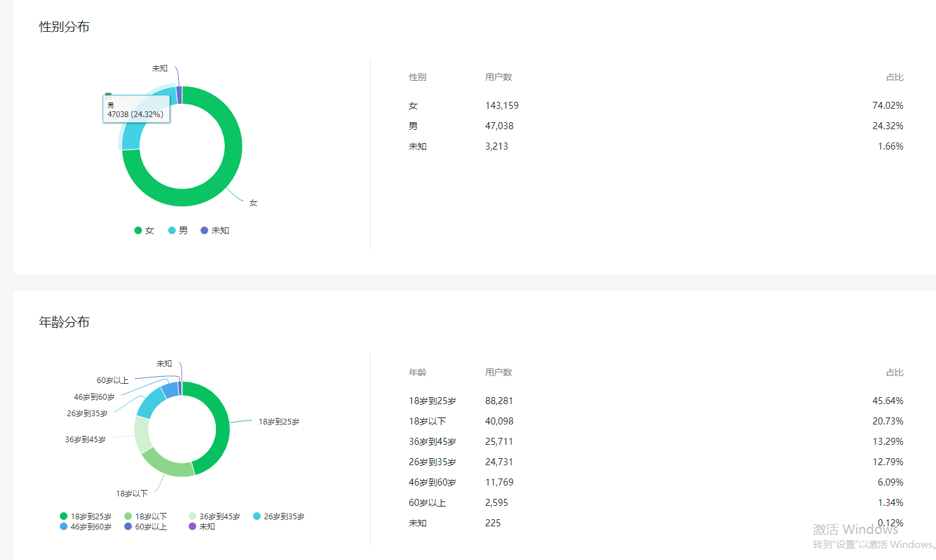Toggle the 18岁以下 legend entry
Screen dimensions: 936x560
(146, 517)
